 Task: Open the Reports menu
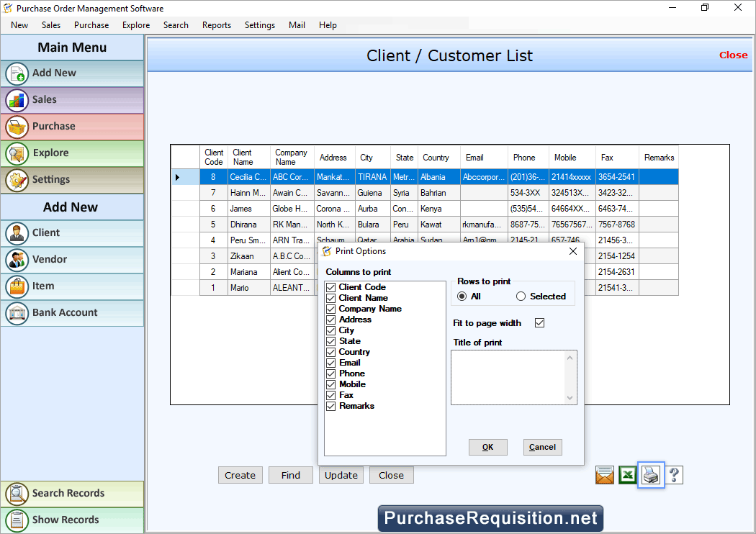[x=216, y=24]
